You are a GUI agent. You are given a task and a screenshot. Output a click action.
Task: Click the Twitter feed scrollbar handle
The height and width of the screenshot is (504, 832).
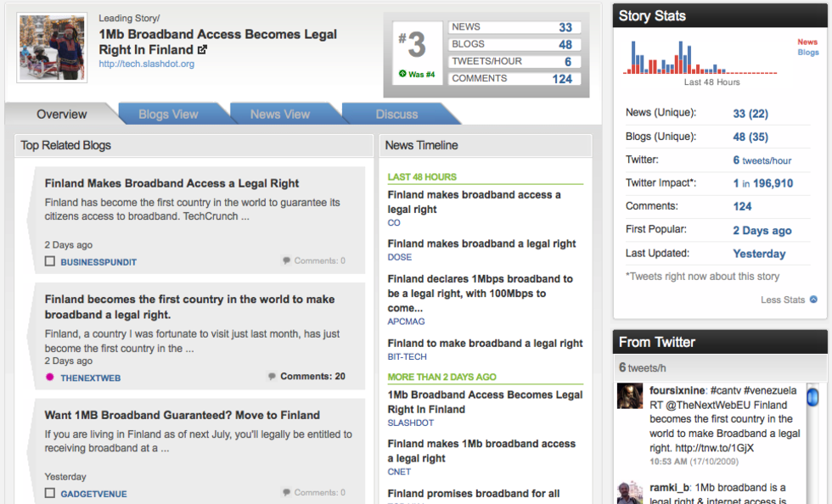point(812,396)
